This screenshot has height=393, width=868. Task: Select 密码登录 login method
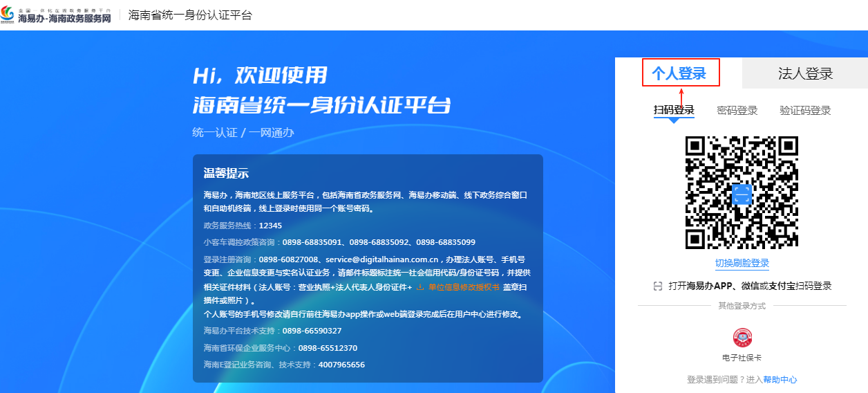click(737, 110)
